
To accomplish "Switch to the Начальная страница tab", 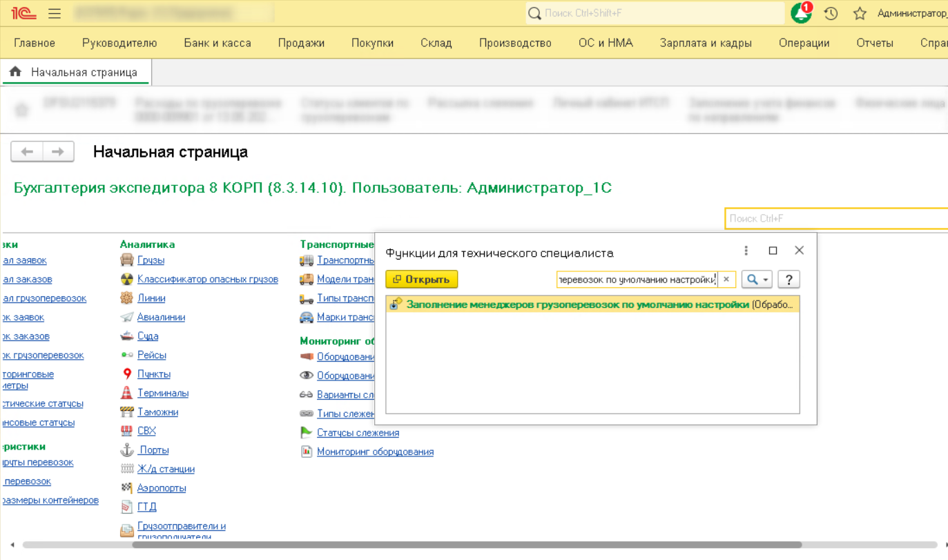I will pyautogui.click(x=77, y=72).
